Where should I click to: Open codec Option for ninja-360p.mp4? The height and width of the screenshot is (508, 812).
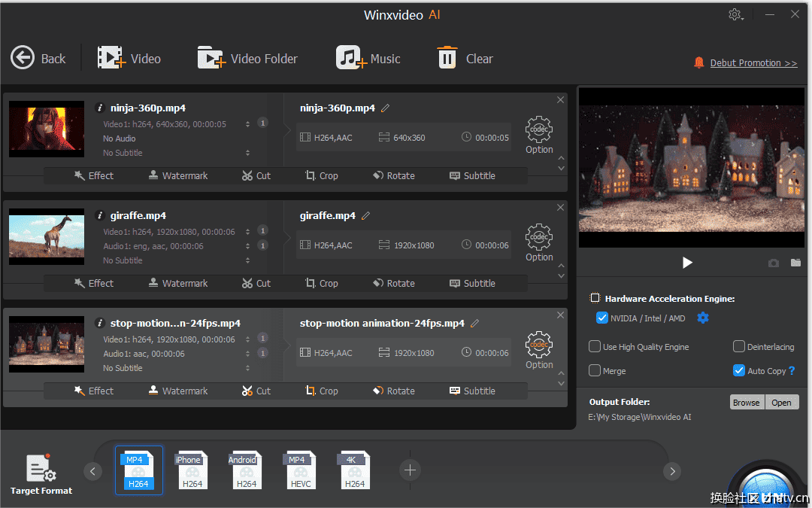[539, 135]
